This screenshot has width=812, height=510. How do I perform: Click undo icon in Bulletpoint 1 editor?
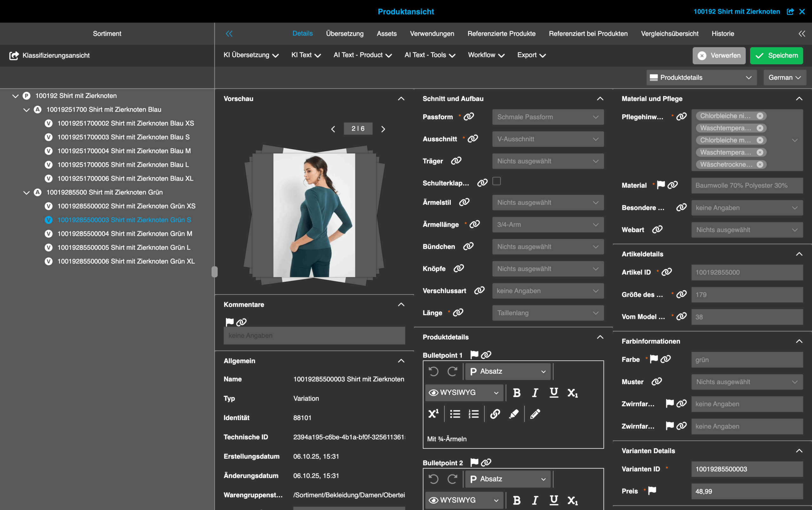433,371
